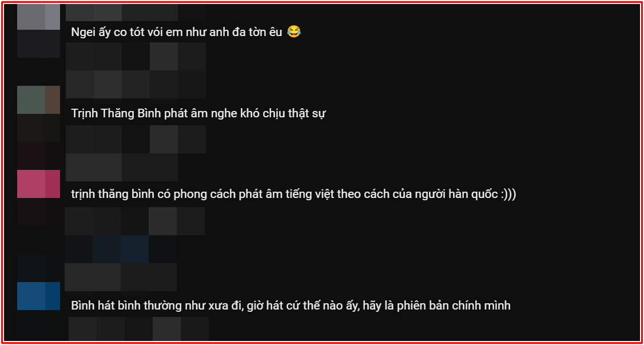Click the blurred like/reply row under the 'khó chịu thật sự' comment

pos(136,139)
